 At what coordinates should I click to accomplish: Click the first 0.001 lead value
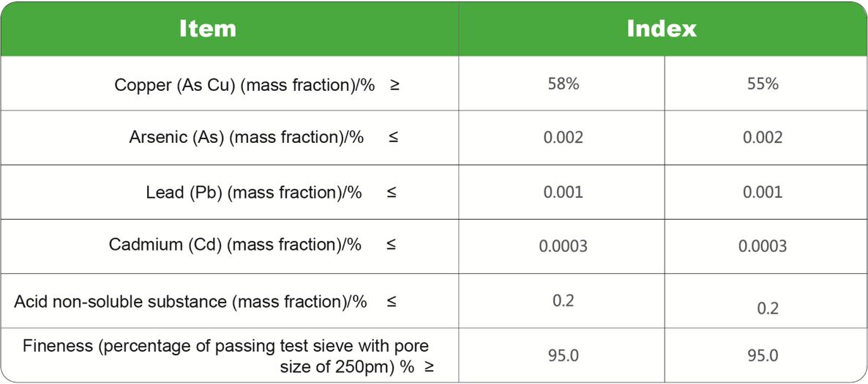(563, 193)
